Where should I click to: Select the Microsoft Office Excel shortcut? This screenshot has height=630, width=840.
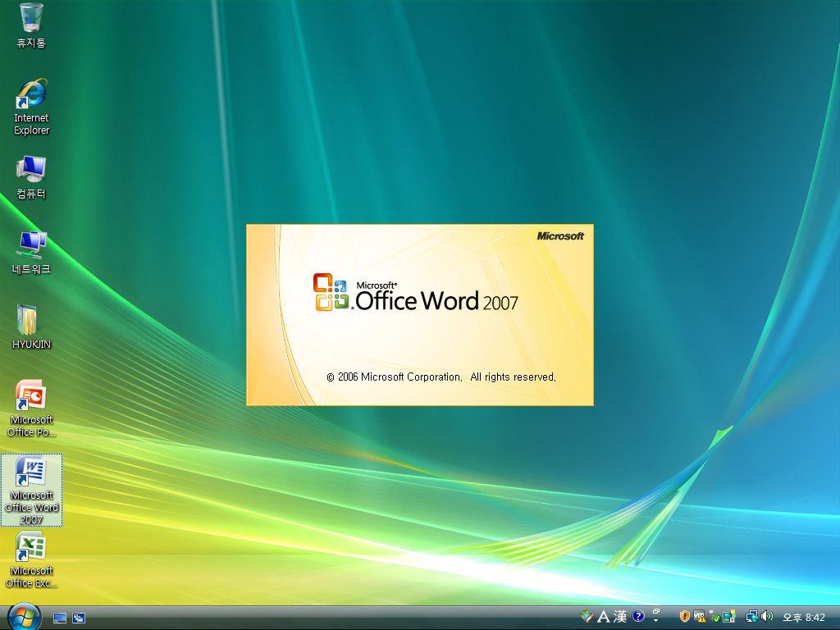tap(31, 559)
